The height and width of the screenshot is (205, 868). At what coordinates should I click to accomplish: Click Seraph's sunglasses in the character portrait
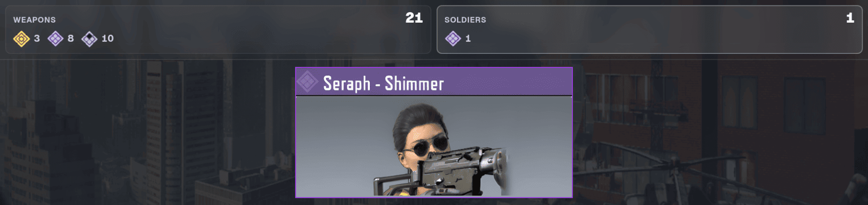(x=426, y=146)
